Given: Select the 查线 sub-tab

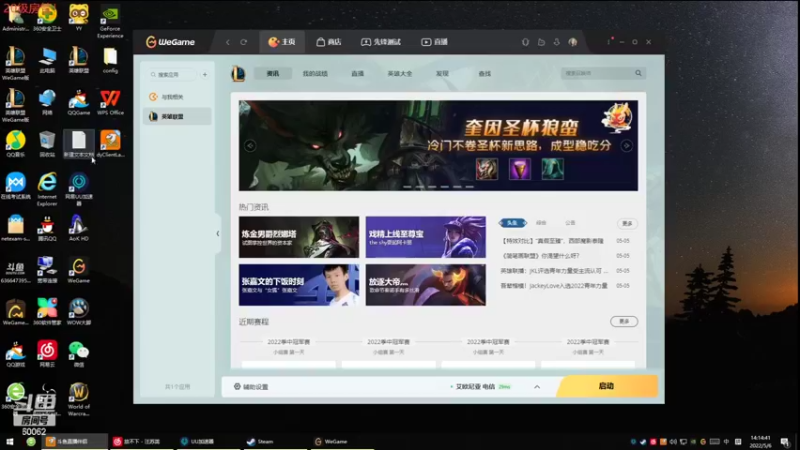Looking at the screenshot, I should pos(485,73).
